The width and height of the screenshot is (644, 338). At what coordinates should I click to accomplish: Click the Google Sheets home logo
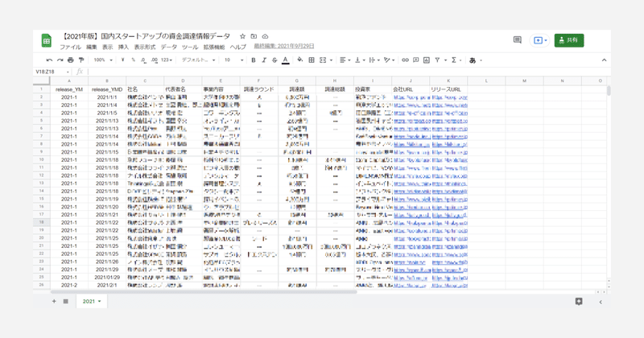point(47,41)
